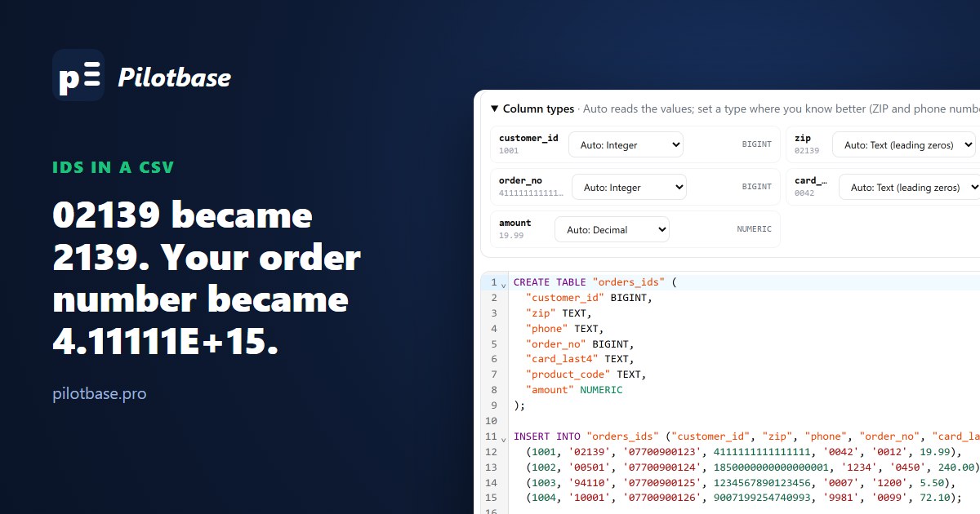Click code line "phone" TEXT
980x514 pixels.
565,329
